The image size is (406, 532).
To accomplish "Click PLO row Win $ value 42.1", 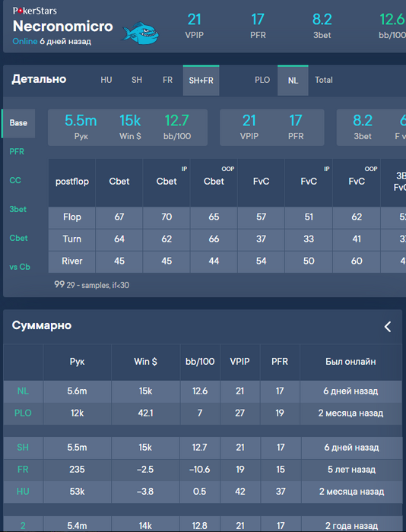I will pos(146,413).
